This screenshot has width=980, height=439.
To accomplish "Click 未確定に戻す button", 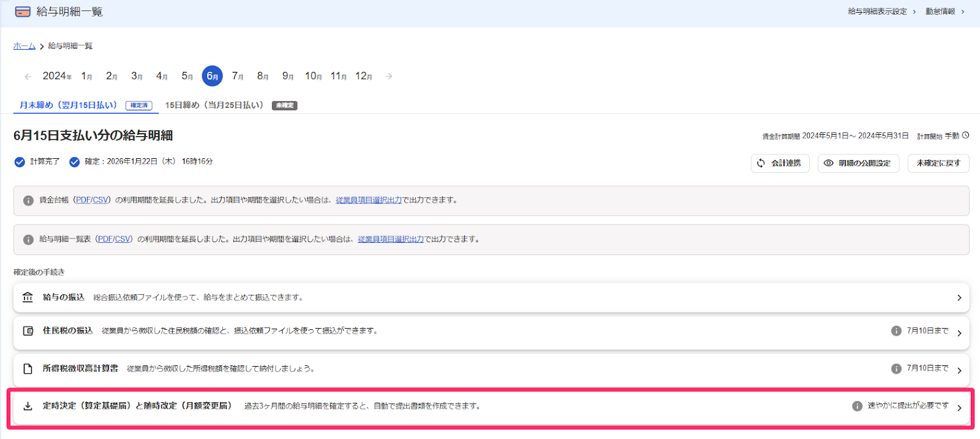I will [938, 163].
